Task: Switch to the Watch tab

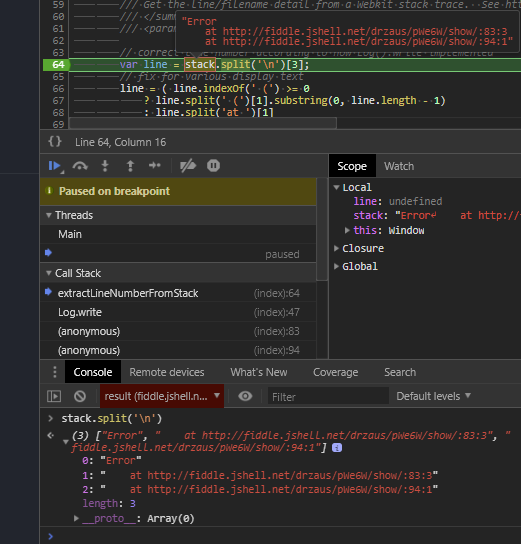Action: pyautogui.click(x=399, y=166)
